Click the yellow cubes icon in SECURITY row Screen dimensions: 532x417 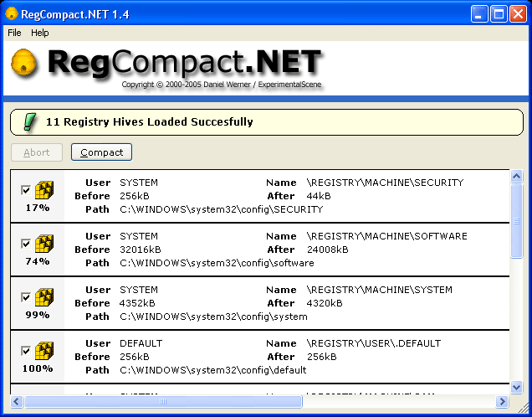[44, 190]
